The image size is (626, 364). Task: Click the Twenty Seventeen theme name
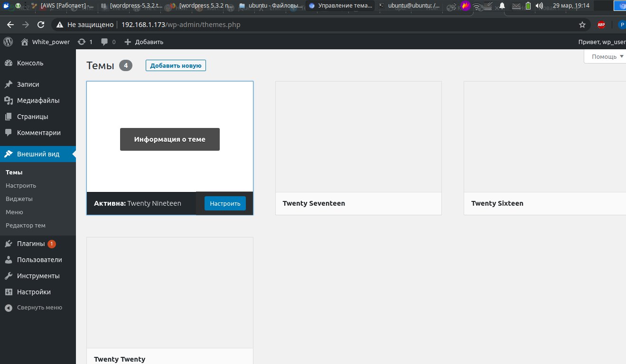coord(314,203)
